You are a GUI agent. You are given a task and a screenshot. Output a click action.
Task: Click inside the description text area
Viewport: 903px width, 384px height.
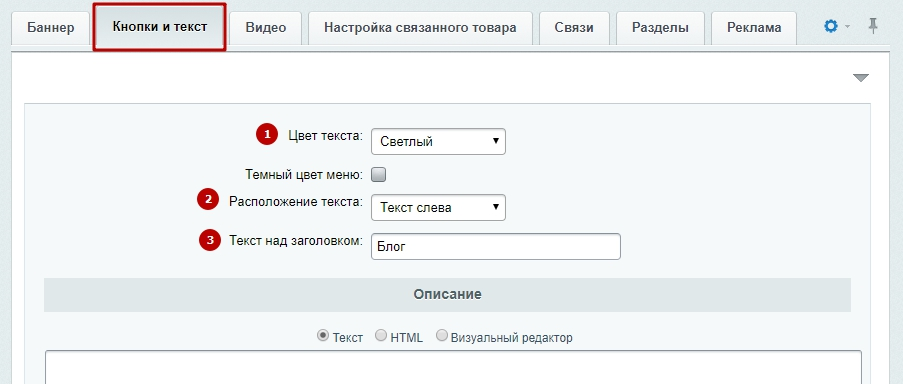click(453, 367)
